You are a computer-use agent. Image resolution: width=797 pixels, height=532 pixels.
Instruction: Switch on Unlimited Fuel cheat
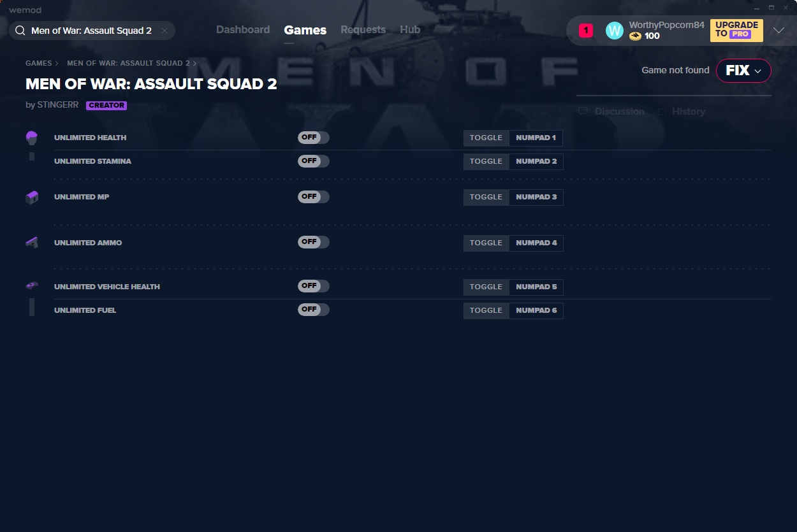point(313,310)
